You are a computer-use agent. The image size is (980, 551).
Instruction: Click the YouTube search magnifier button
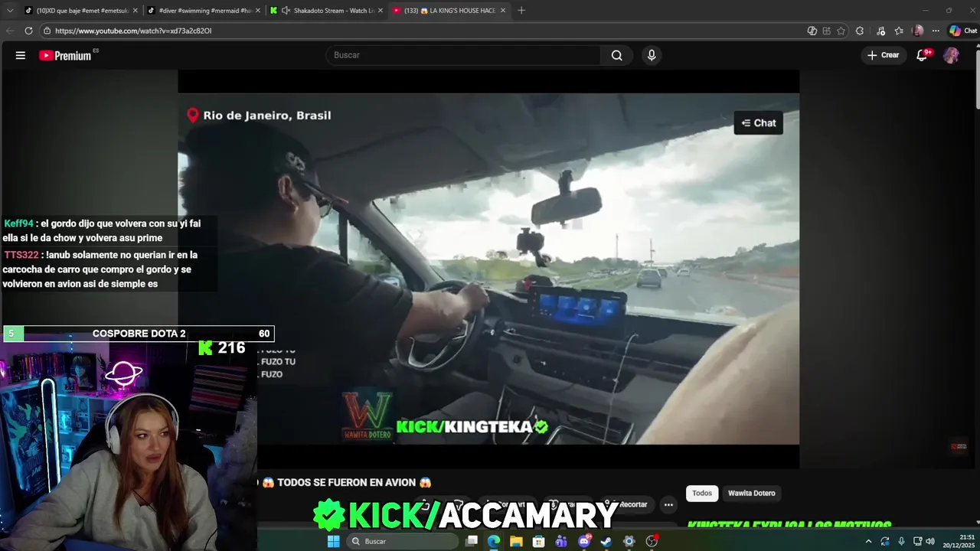pyautogui.click(x=617, y=55)
